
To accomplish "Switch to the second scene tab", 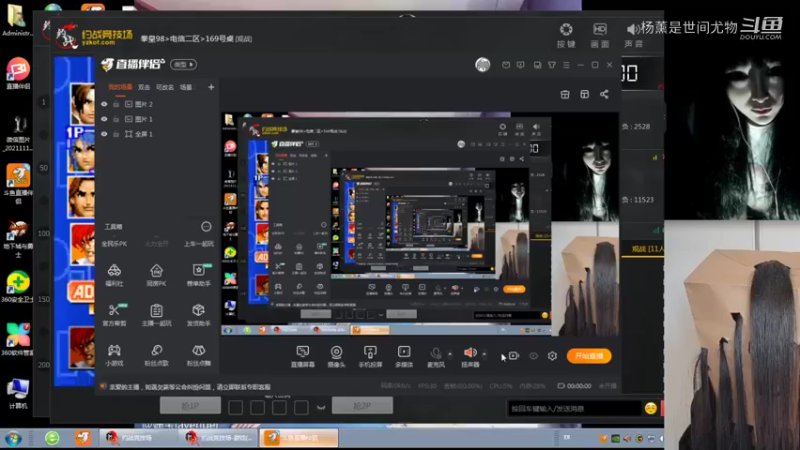I will coord(144,87).
